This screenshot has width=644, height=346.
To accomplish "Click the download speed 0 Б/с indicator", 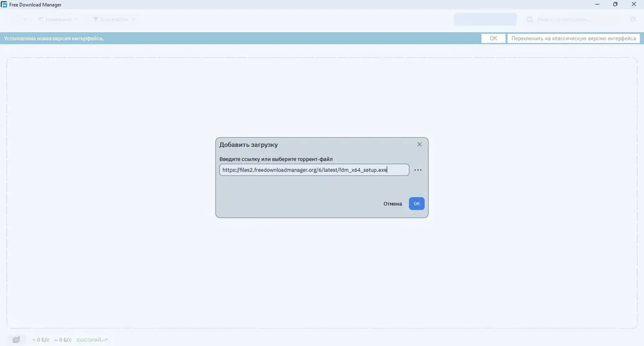I will tap(41, 340).
